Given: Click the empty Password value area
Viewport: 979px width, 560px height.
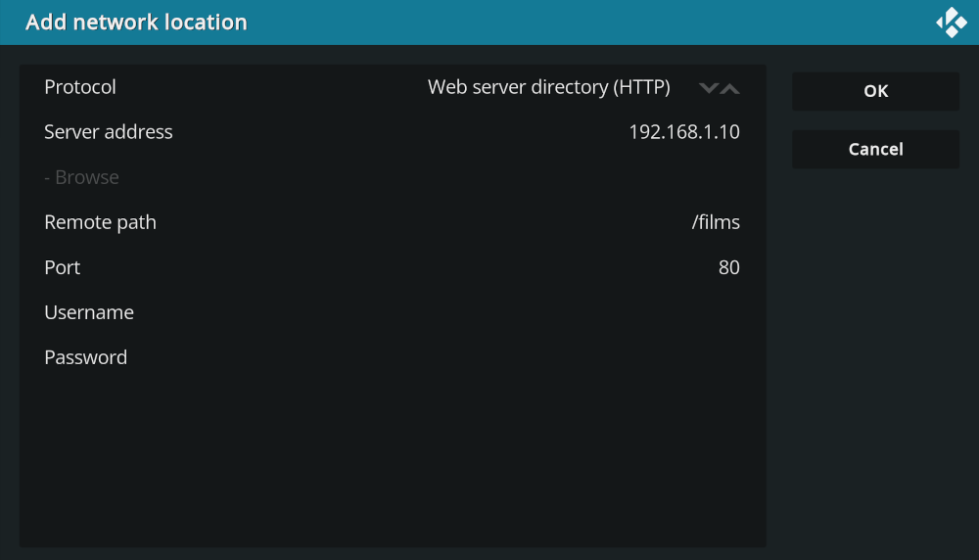Looking at the screenshot, I should click(587, 357).
